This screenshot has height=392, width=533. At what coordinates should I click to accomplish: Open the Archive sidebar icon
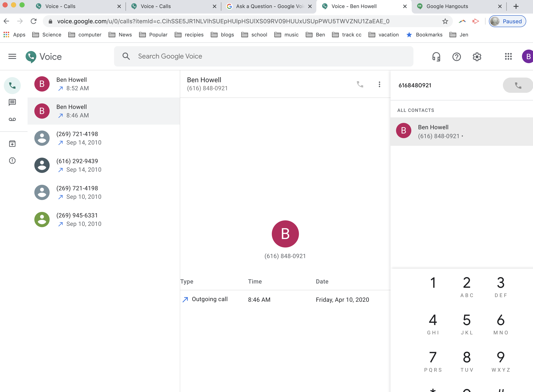pos(12,144)
